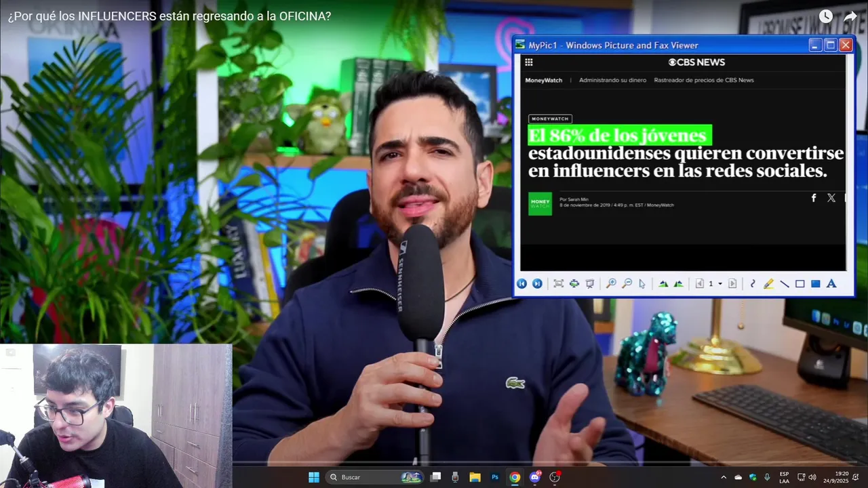Go to next page in viewer toolbar

tap(732, 284)
